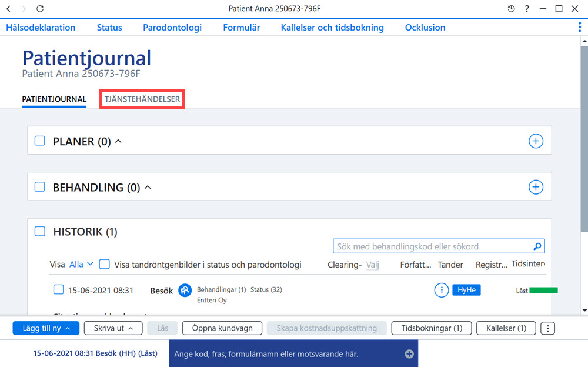Check the PLANER checkbox
Image resolution: width=588 pixels, height=367 pixels.
[x=40, y=141]
